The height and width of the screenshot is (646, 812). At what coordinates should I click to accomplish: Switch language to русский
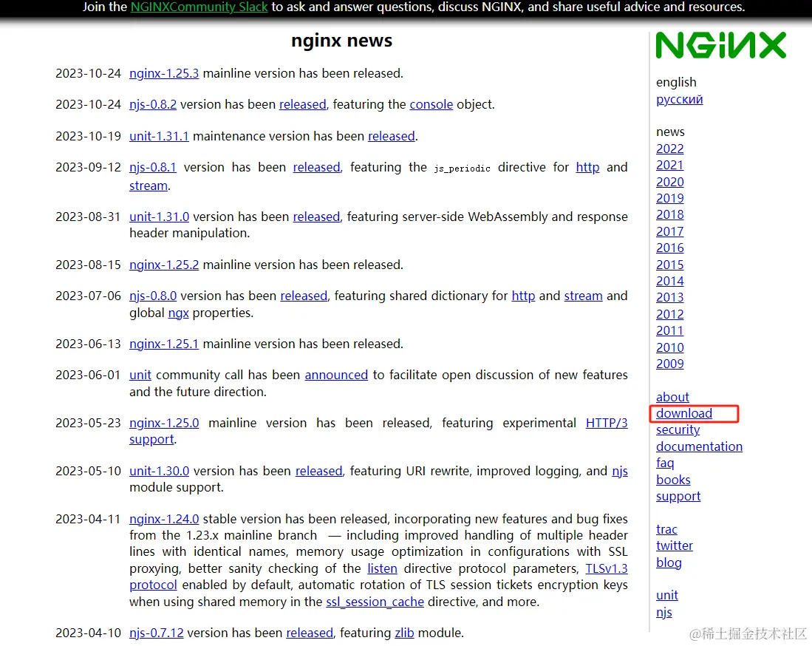coord(680,100)
